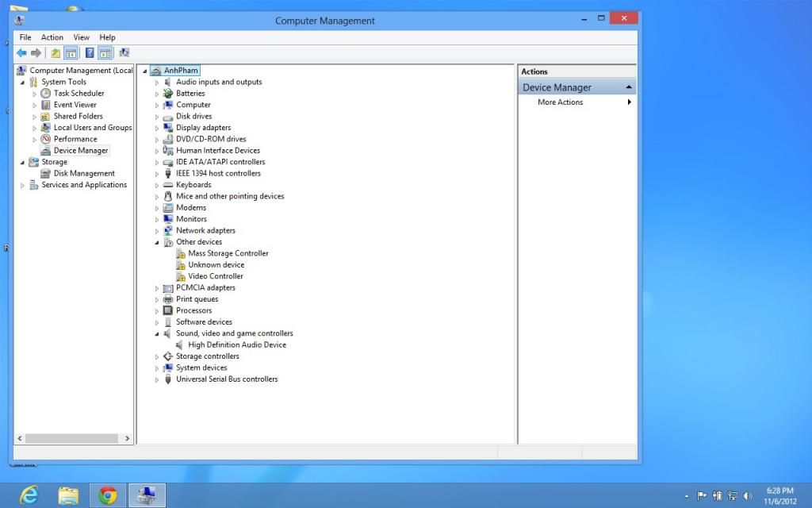Open the View menu

(x=81, y=37)
